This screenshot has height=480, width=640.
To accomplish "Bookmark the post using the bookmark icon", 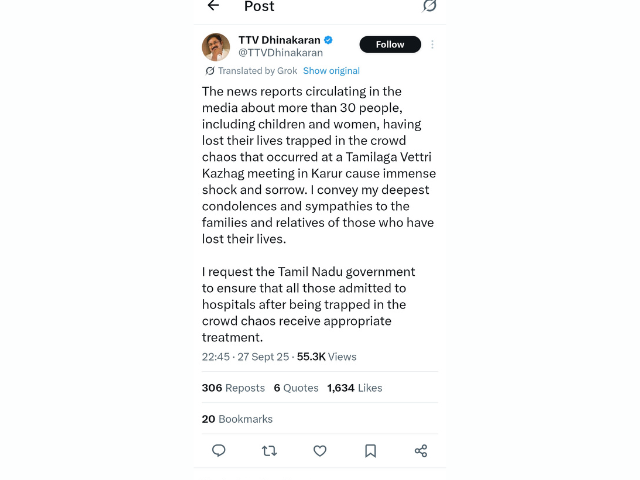I will (370, 451).
